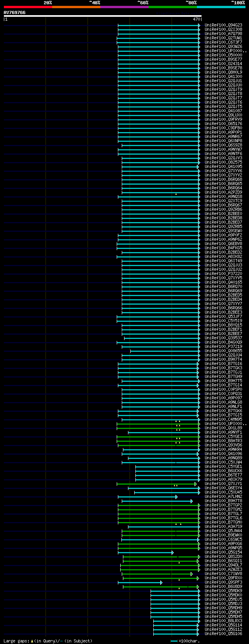Click the white query sequence ruler bar
This screenshot has height=644, width=249.
pos(103,16)
